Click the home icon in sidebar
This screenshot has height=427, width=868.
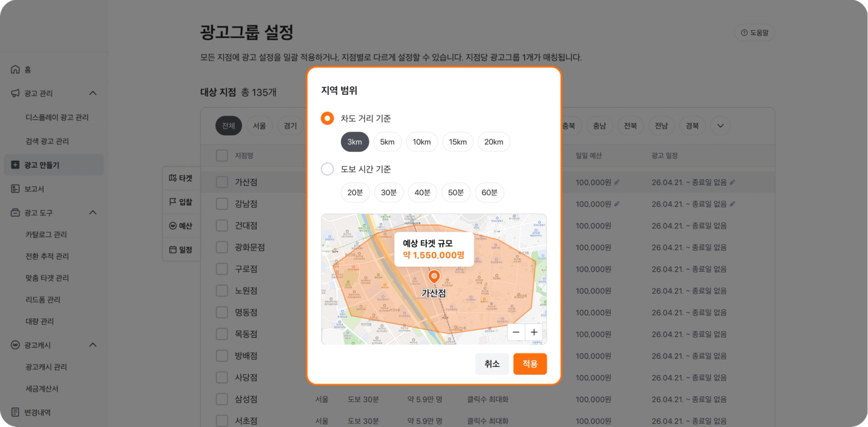[x=15, y=69]
